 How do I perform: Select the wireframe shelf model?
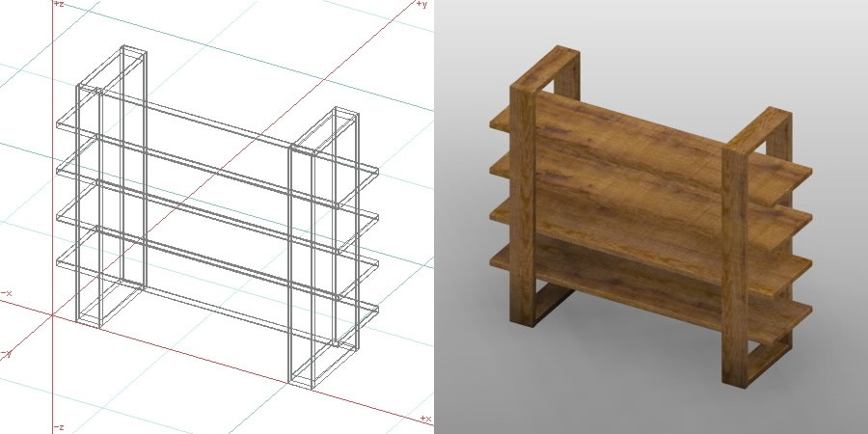[218, 217]
